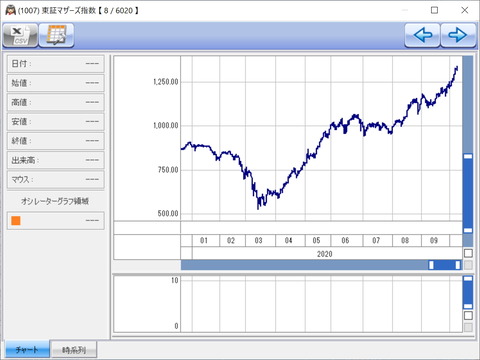Click the app icon in title bar
Screen dimensions: 480x360
pos(10,10)
